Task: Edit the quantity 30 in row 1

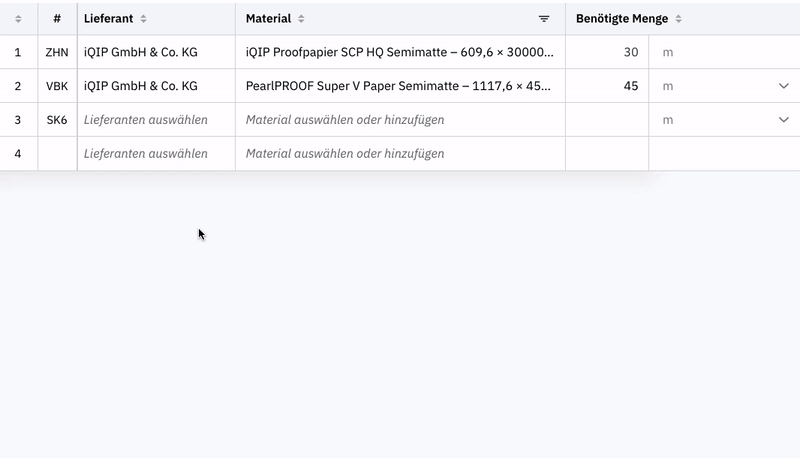Action: (x=607, y=52)
